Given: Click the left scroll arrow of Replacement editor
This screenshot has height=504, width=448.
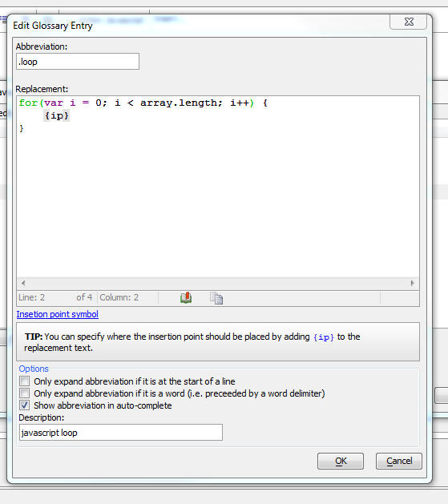Looking at the screenshot, I should tap(23, 283).
